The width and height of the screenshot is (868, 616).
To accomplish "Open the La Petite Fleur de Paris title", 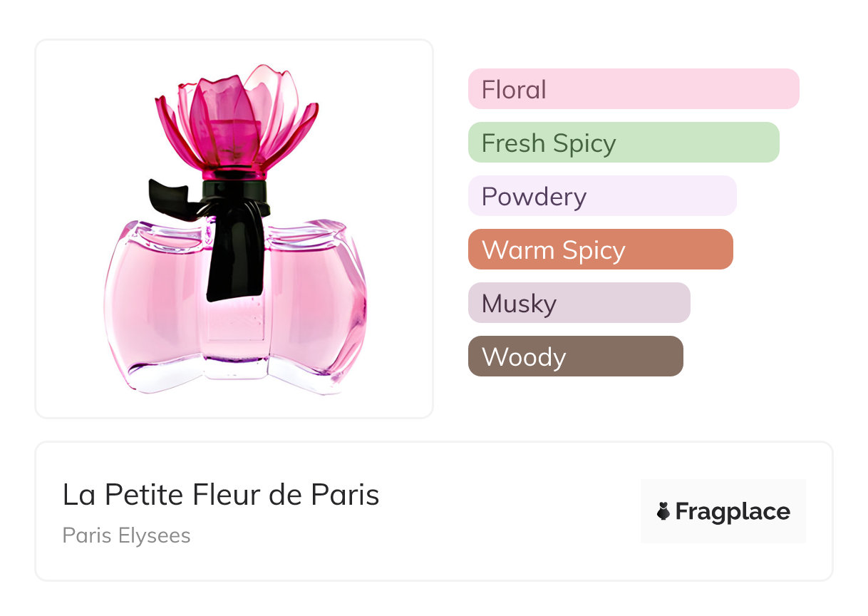I will [221, 495].
